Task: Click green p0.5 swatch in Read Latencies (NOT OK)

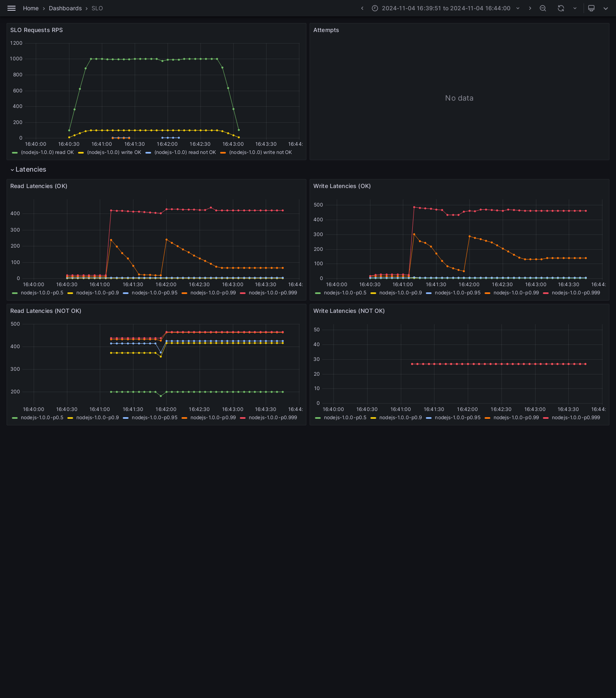Action: [x=15, y=418]
